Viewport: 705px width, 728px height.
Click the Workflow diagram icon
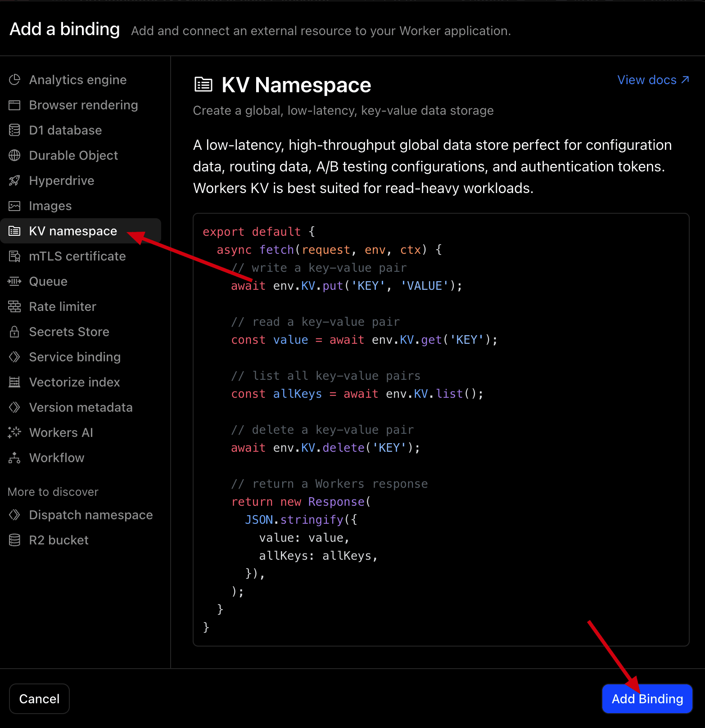[x=14, y=458]
